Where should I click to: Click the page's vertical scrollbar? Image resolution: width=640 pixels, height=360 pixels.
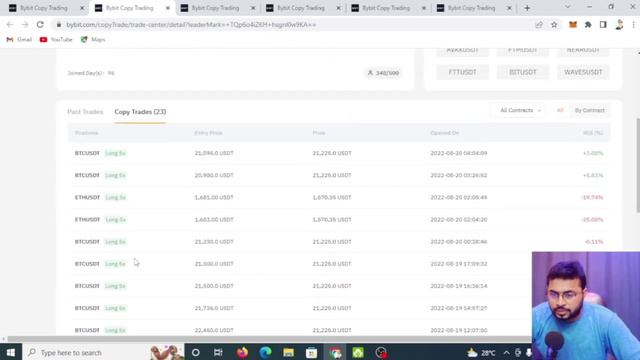(638, 165)
